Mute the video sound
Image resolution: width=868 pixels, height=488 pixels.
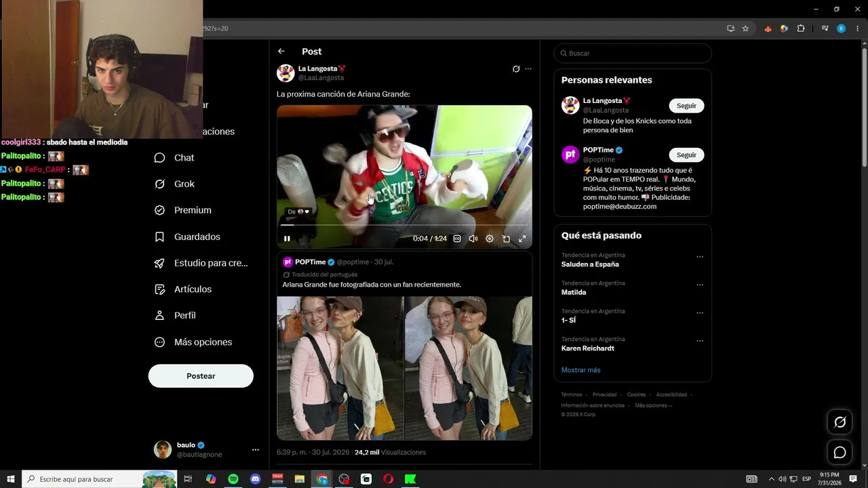click(x=473, y=239)
